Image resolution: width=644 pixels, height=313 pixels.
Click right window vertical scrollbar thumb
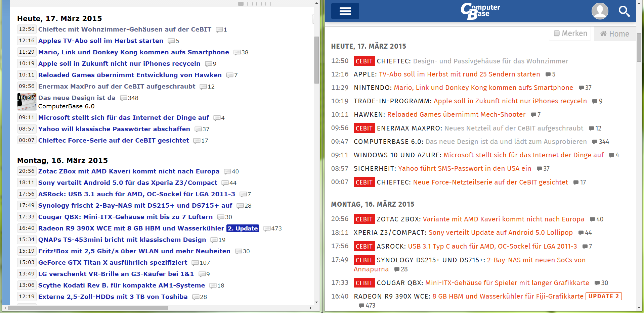pos(639,47)
